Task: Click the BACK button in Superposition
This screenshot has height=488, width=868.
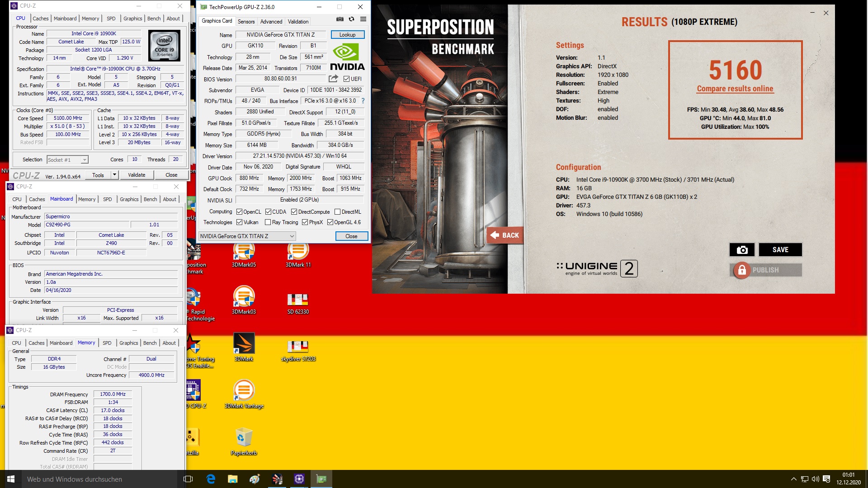Action: [x=505, y=235]
